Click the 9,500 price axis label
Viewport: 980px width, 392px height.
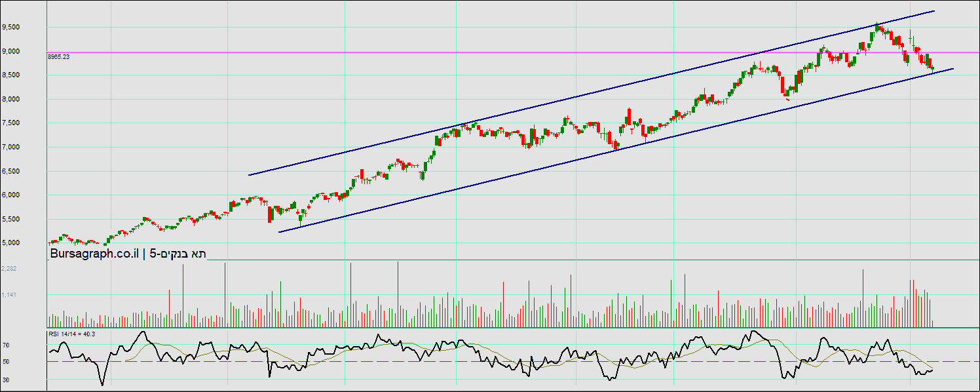[10, 27]
